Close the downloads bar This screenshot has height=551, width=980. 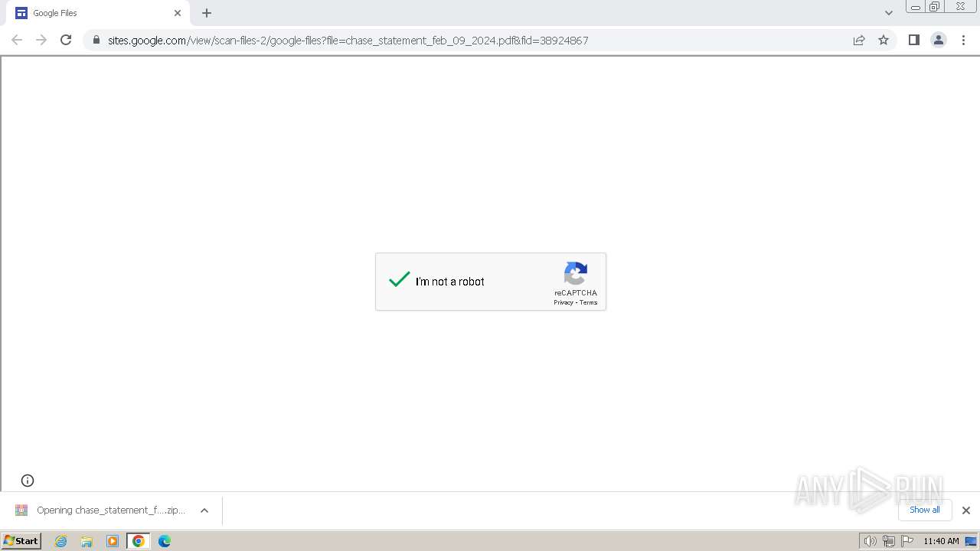tap(966, 510)
